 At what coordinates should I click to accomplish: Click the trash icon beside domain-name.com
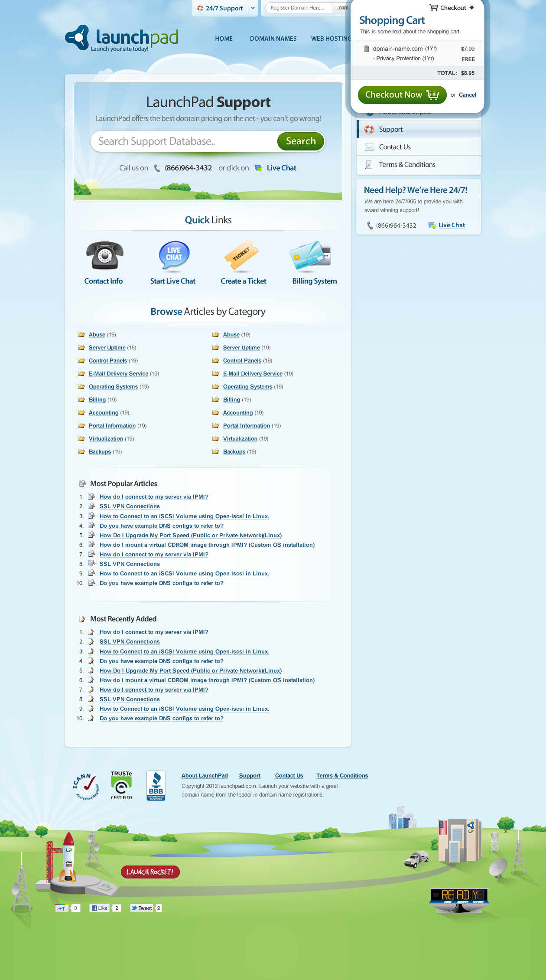point(366,49)
